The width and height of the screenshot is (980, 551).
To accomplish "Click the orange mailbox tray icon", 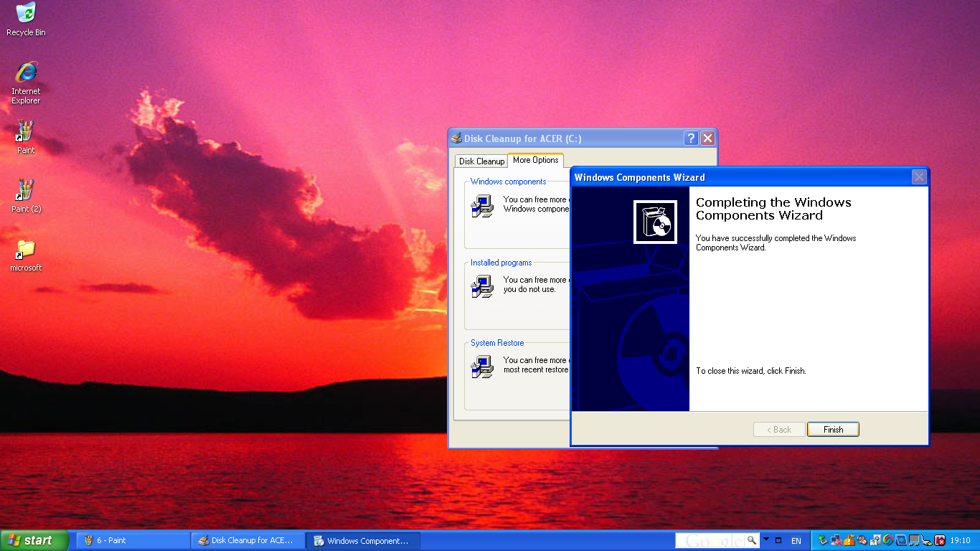I will pyautogui.click(x=849, y=540).
